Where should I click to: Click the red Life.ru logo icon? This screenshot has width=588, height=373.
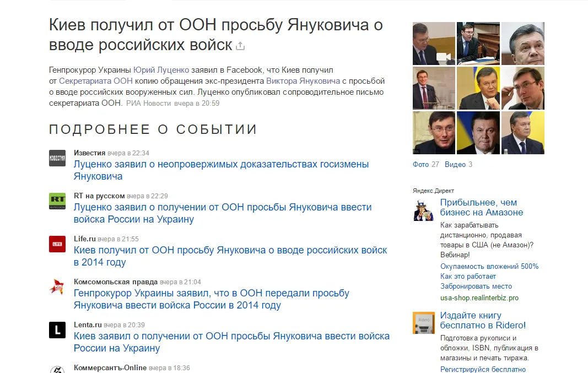(57, 244)
